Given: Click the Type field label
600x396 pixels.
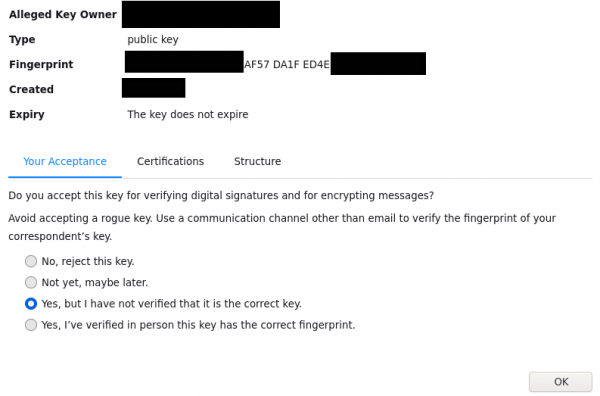Looking at the screenshot, I should (22, 39).
